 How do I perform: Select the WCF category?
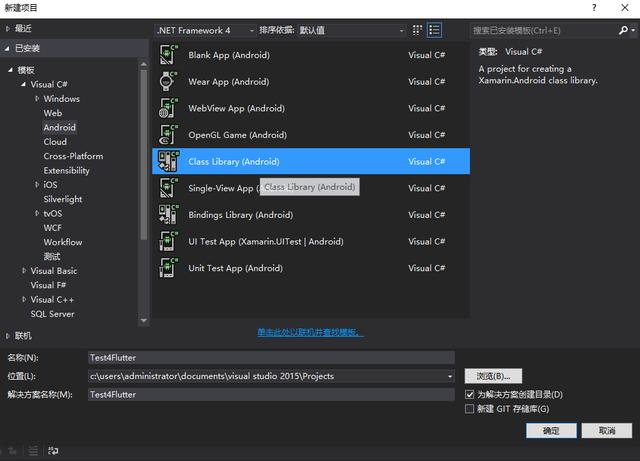pos(53,227)
